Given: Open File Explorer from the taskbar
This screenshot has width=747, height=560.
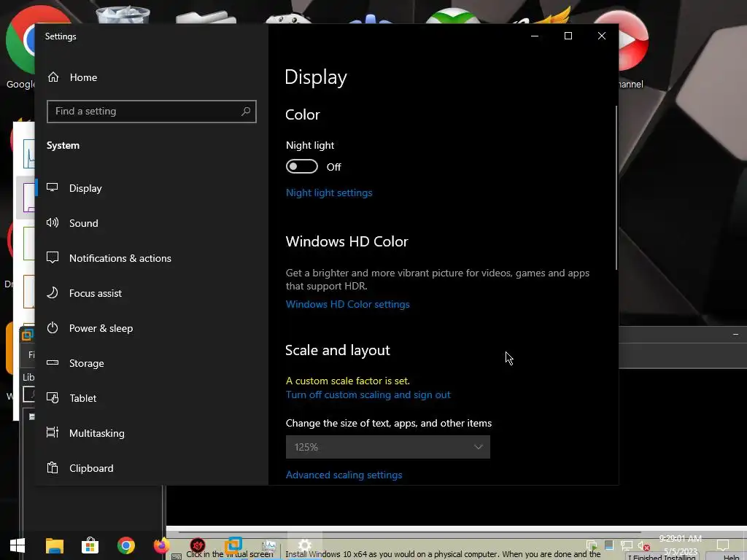Looking at the screenshot, I should tap(54, 545).
